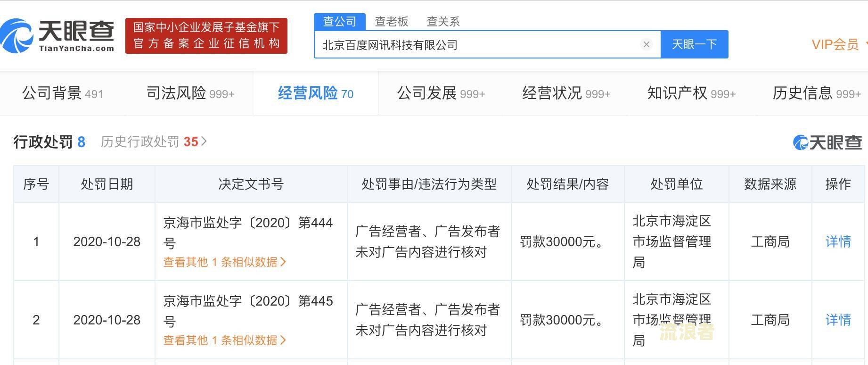This screenshot has width=868, height=365.
Task: Open the 历史信息 tab
Action: 817,93
